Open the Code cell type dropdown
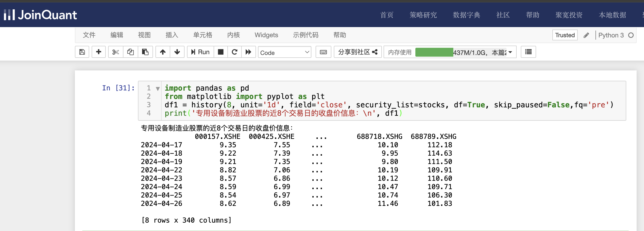This screenshot has height=231, width=644. (x=285, y=52)
